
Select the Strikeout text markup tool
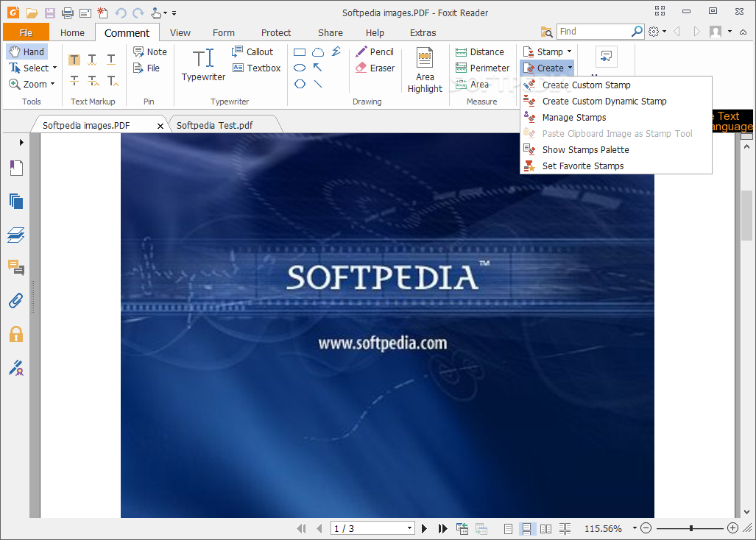tap(74, 80)
